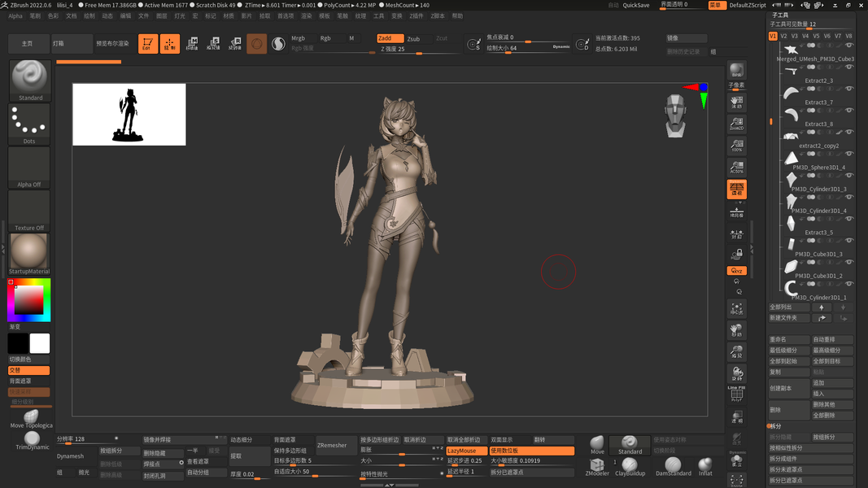This screenshot has width=868, height=488.
Task: Expand the 子工具 (SubTool) panel header
Action: [780, 15]
